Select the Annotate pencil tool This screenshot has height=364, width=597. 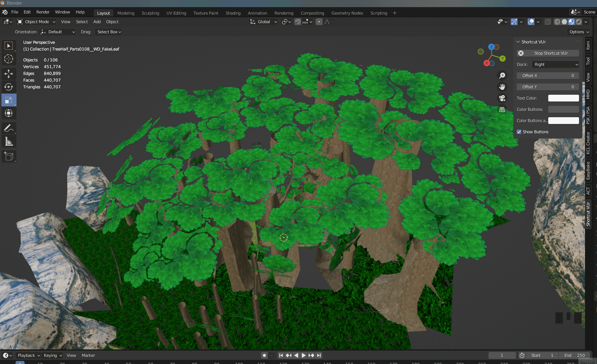pos(8,128)
